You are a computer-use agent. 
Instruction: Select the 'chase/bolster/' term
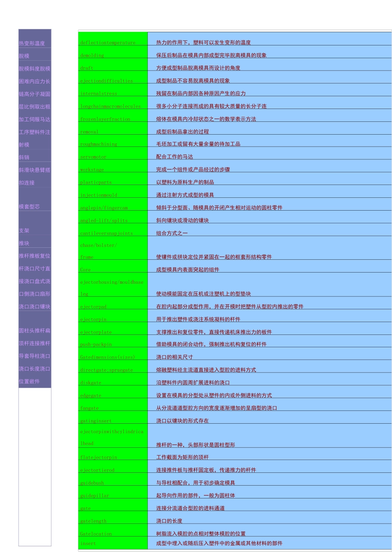pos(99,245)
